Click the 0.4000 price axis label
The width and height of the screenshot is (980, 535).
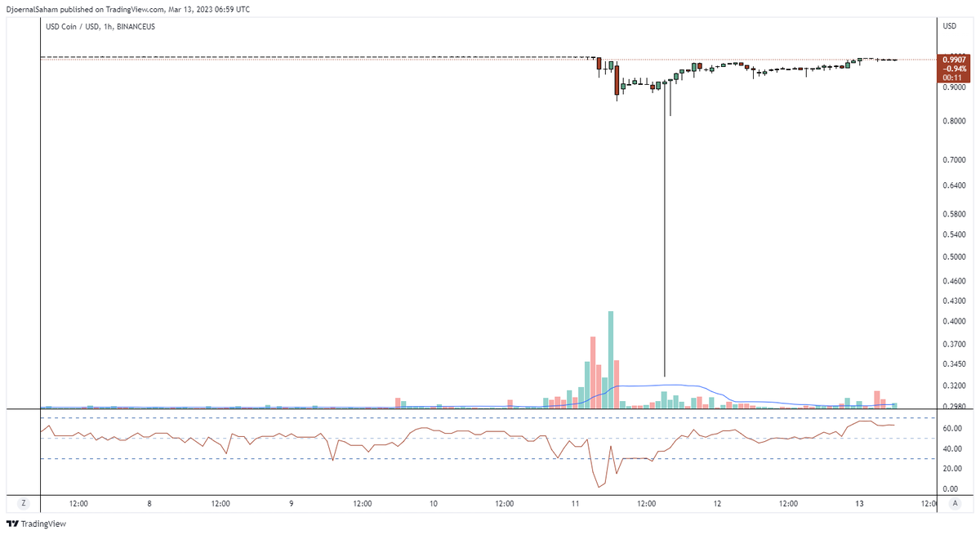pos(955,322)
